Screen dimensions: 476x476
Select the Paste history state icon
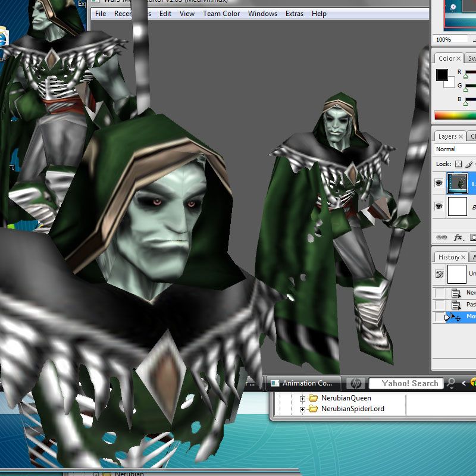(456, 305)
